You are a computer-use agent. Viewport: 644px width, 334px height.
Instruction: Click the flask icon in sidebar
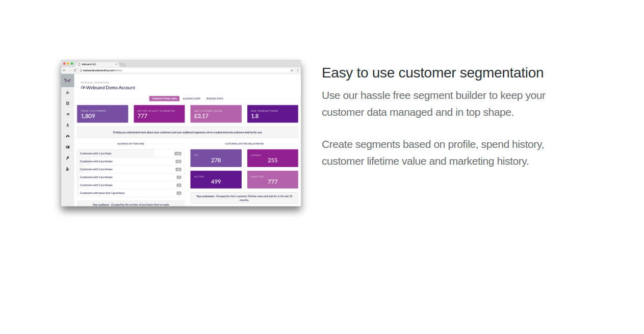(x=67, y=125)
